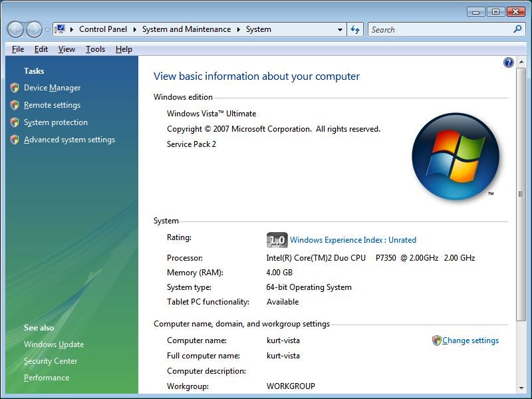
Task: Expand the arrow after Control Panel breadcrumb
Action: pos(135,29)
